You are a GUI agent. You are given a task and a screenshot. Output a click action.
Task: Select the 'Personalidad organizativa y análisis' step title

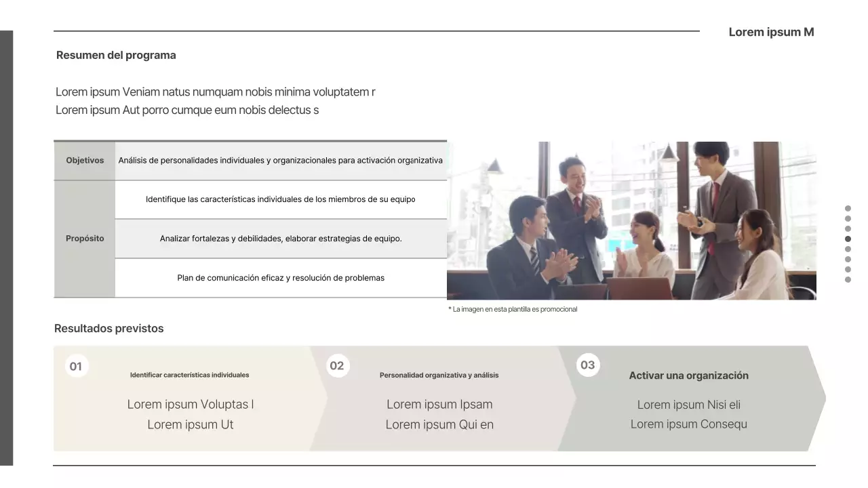click(439, 375)
